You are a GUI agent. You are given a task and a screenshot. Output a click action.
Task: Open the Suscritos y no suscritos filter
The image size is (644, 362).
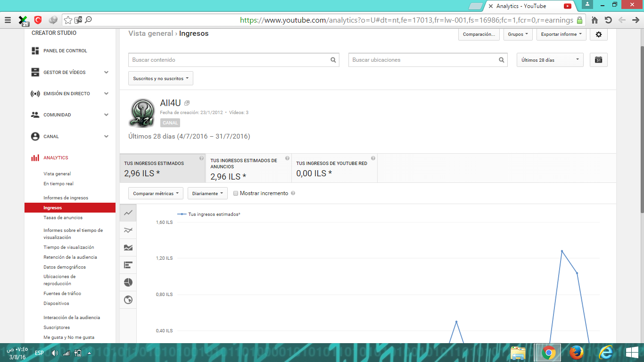click(x=161, y=78)
